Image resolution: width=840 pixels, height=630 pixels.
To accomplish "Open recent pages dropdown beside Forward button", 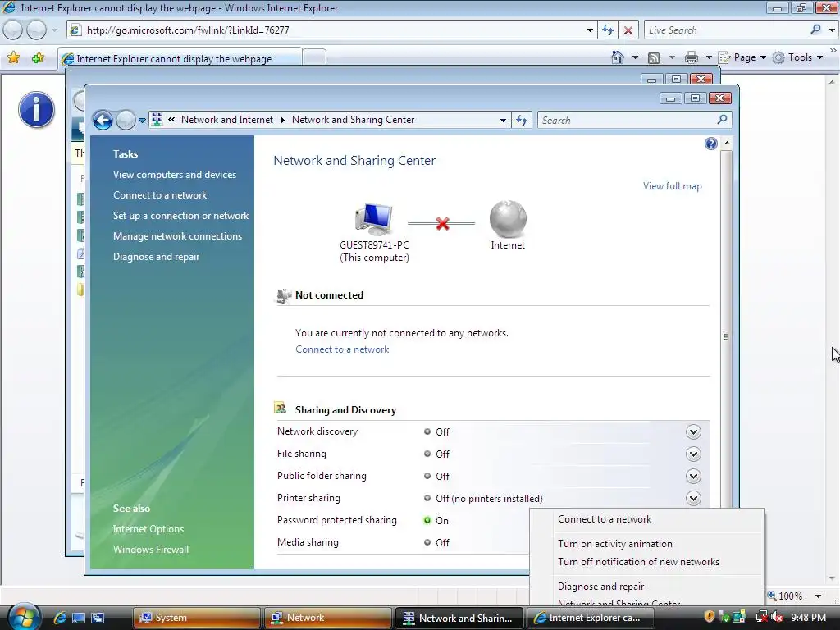I will (x=142, y=121).
